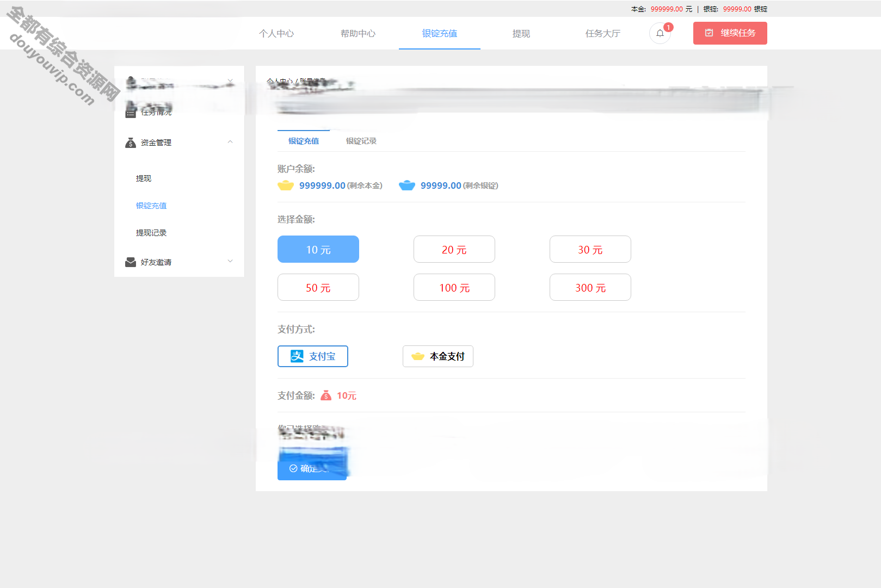Click the task list icon beside 任务情况
Screen dimensions: 881x588
coord(131,113)
